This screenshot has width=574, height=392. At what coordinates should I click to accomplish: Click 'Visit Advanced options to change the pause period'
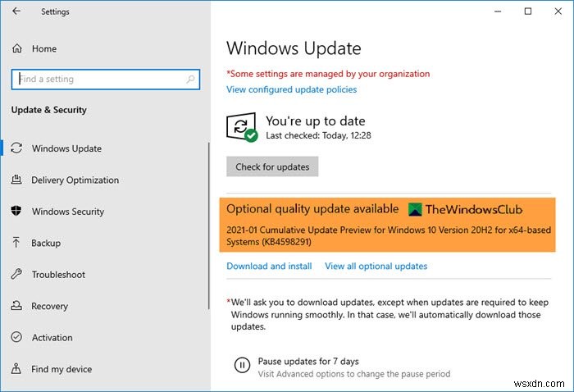(354, 374)
